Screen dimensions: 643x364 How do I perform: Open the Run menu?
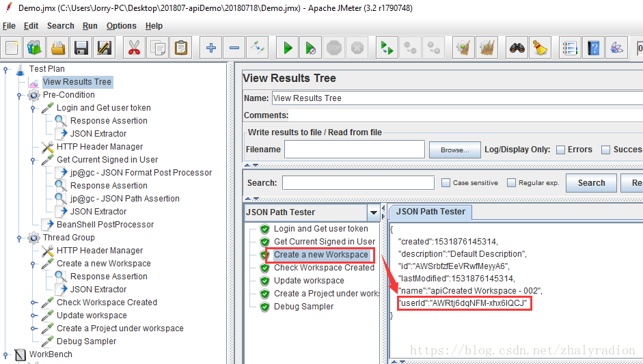point(90,26)
